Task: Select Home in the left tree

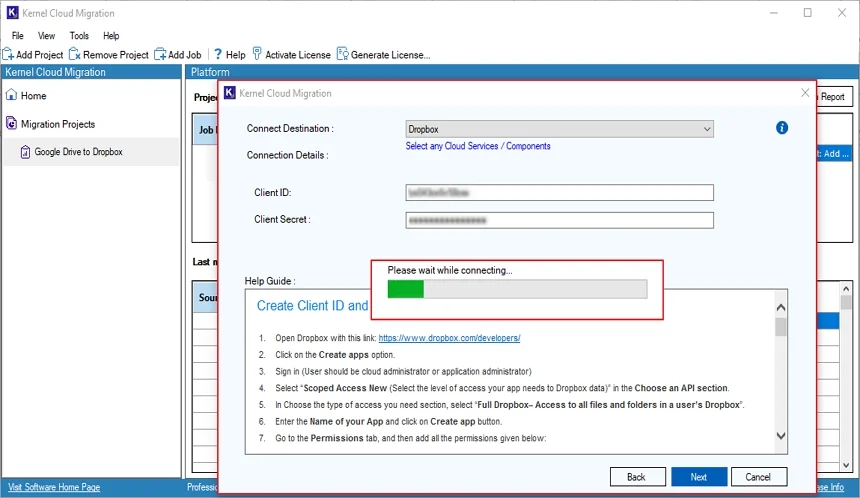Action: [x=33, y=95]
